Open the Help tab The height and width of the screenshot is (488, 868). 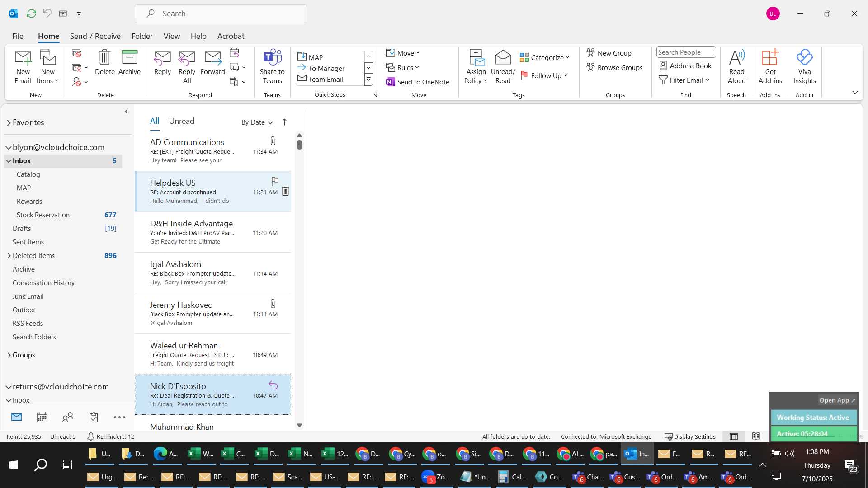[198, 36]
